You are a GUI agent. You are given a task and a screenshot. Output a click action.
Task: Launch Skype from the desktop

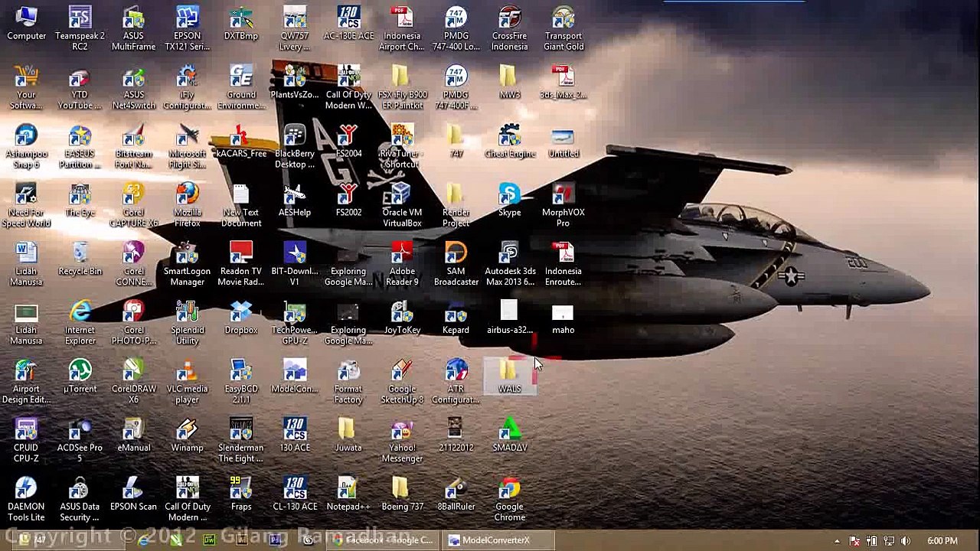pos(509,201)
